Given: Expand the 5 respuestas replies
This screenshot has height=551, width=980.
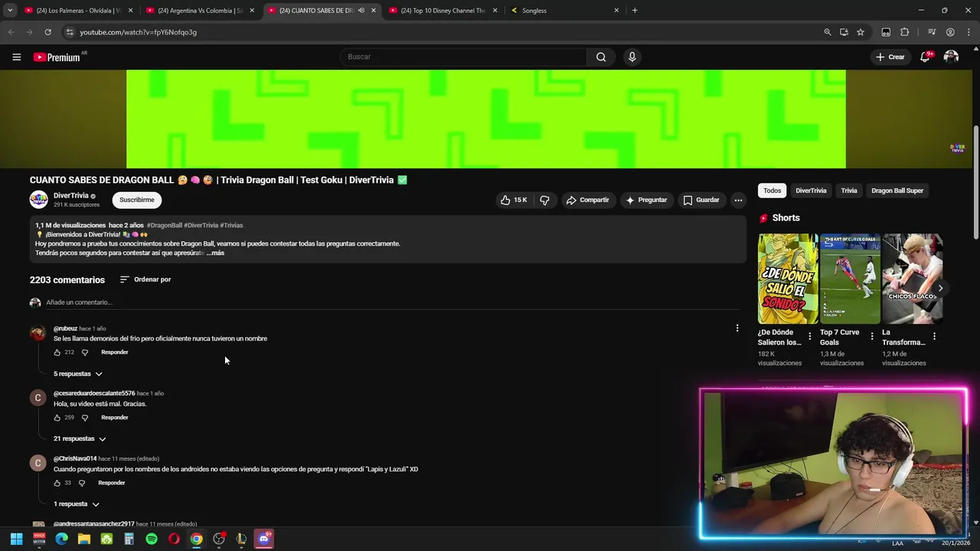Looking at the screenshot, I should tap(78, 373).
